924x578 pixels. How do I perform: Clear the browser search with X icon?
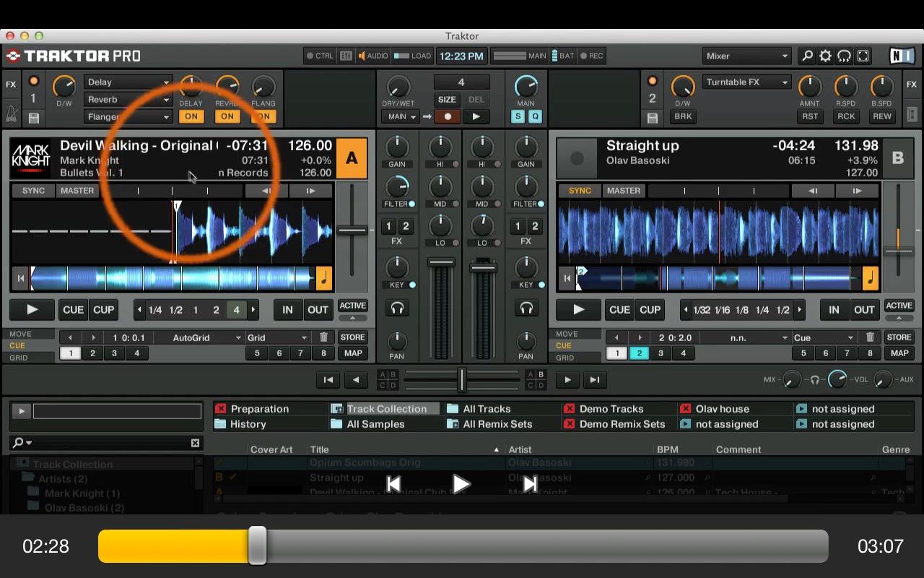195,443
